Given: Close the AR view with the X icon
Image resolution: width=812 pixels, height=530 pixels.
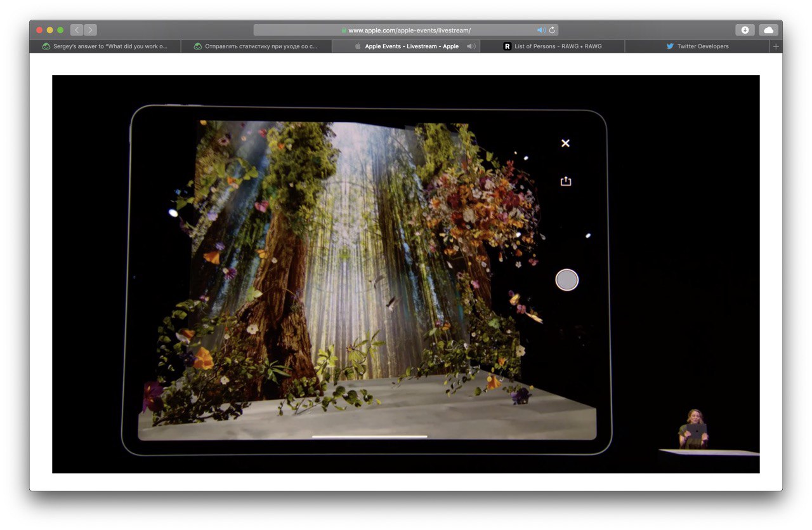Looking at the screenshot, I should point(565,143).
